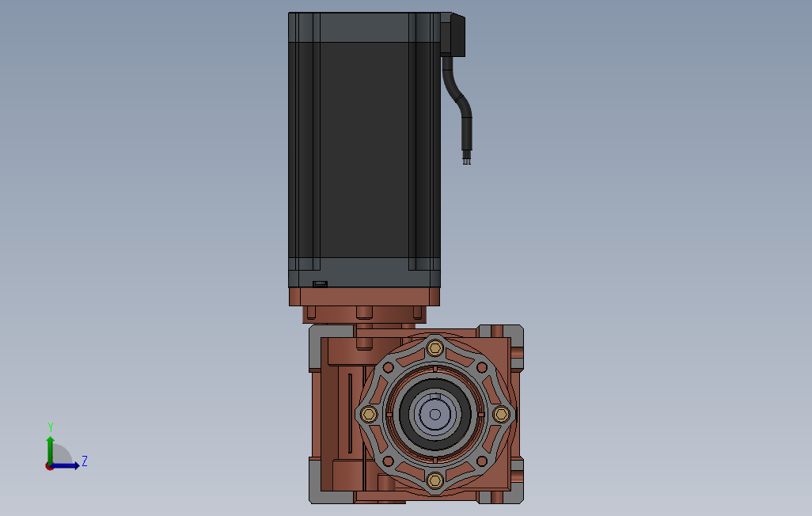This screenshot has width=812, height=516.
Task: Click the small label plate on motor base
Action: click(x=320, y=284)
